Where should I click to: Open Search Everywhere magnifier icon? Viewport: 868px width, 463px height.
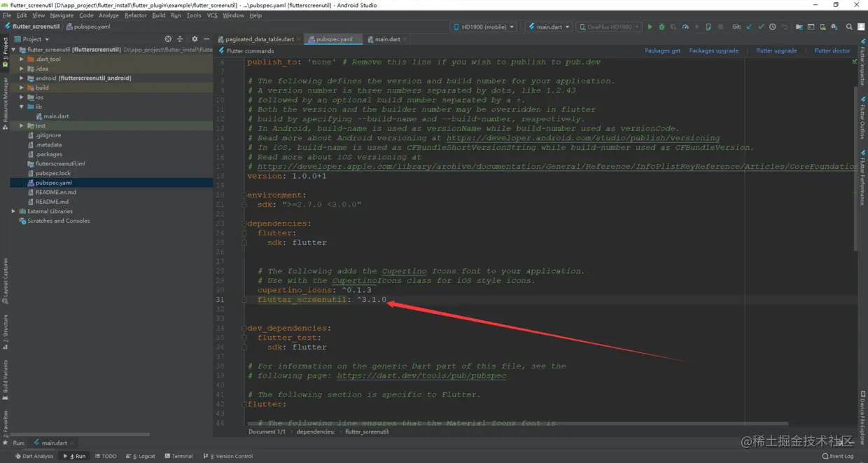[x=849, y=27]
